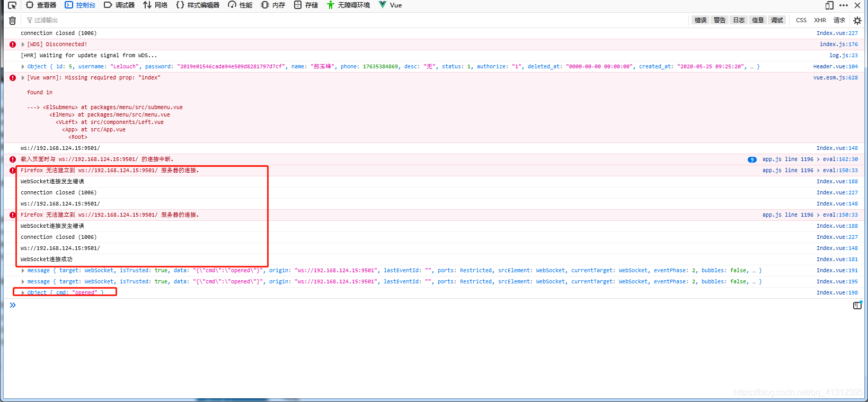The height and width of the screenshot is (402, 868).
Task: Open the 存储 storage tab
Action: click(306, 5)
